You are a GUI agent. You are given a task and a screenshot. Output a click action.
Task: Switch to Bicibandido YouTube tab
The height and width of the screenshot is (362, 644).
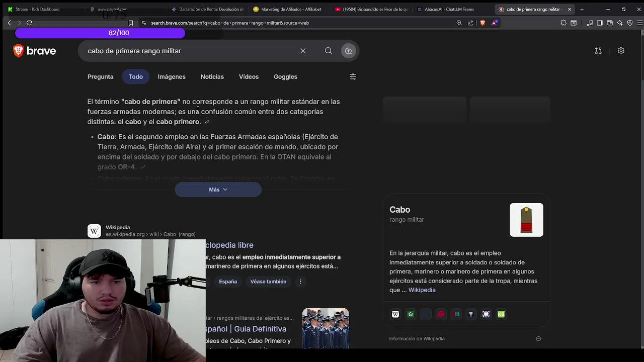371,9
